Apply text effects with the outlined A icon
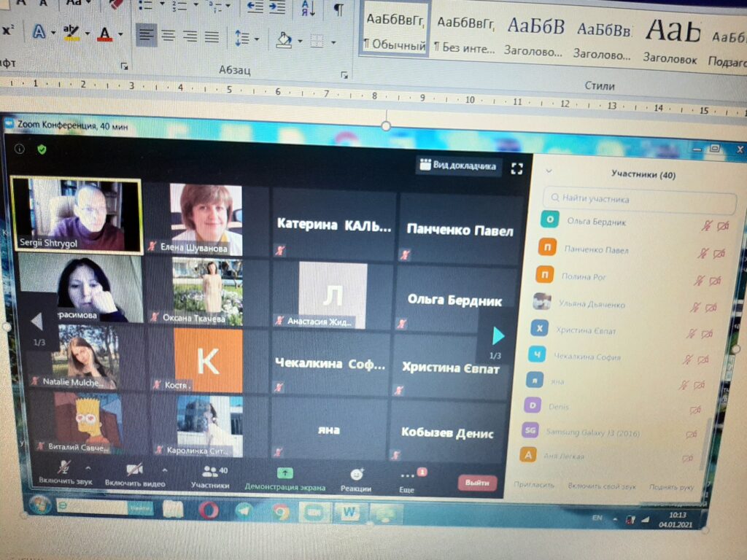 pos(39,32)
